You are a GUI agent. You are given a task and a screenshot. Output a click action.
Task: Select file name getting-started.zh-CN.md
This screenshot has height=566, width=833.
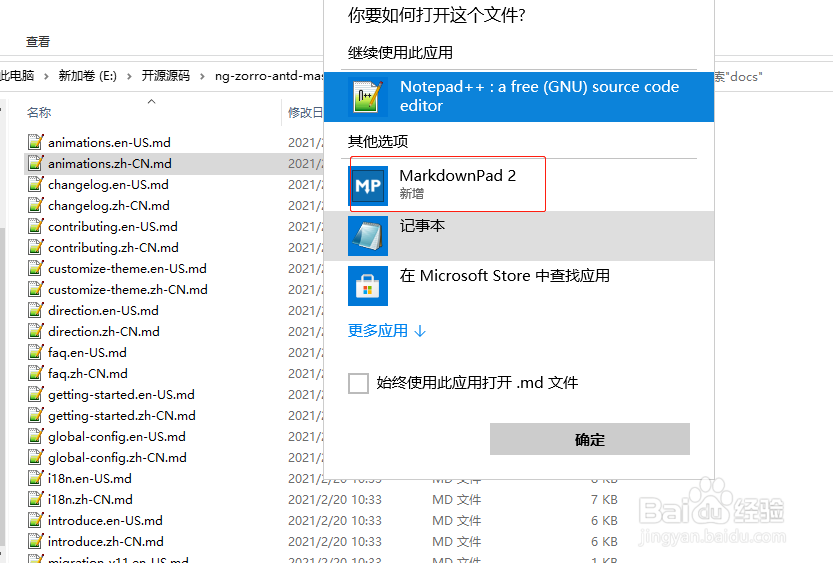[x=122, y=416]
